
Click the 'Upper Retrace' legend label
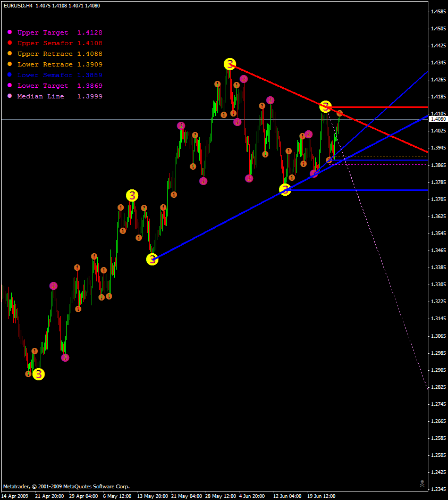coord(45,54)
